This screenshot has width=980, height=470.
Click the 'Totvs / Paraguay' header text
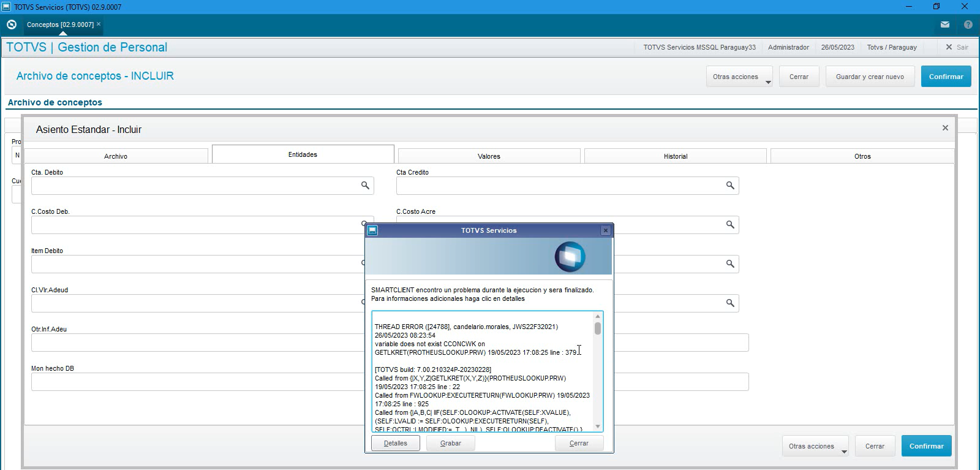click(892, 47)
